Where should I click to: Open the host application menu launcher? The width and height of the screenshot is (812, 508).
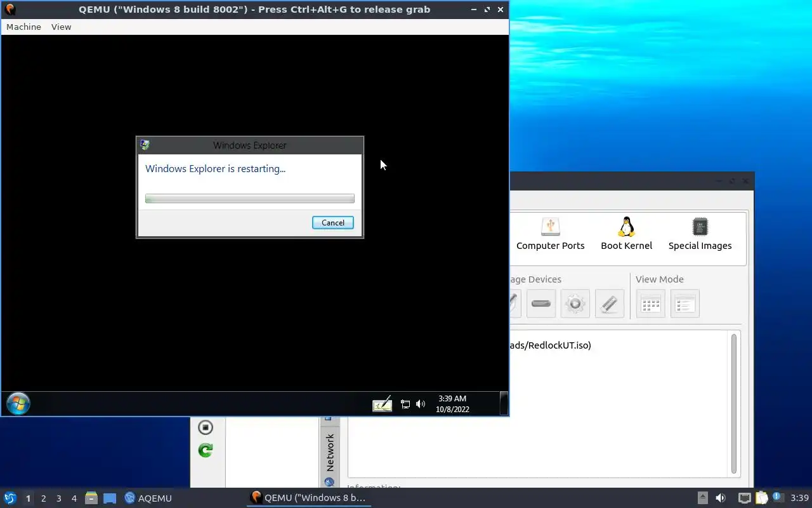10,498
